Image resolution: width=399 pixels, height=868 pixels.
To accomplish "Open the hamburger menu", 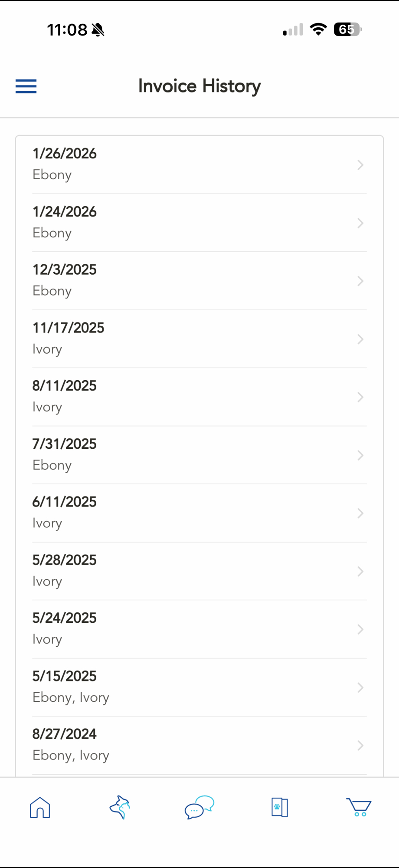I will (26, 86).
